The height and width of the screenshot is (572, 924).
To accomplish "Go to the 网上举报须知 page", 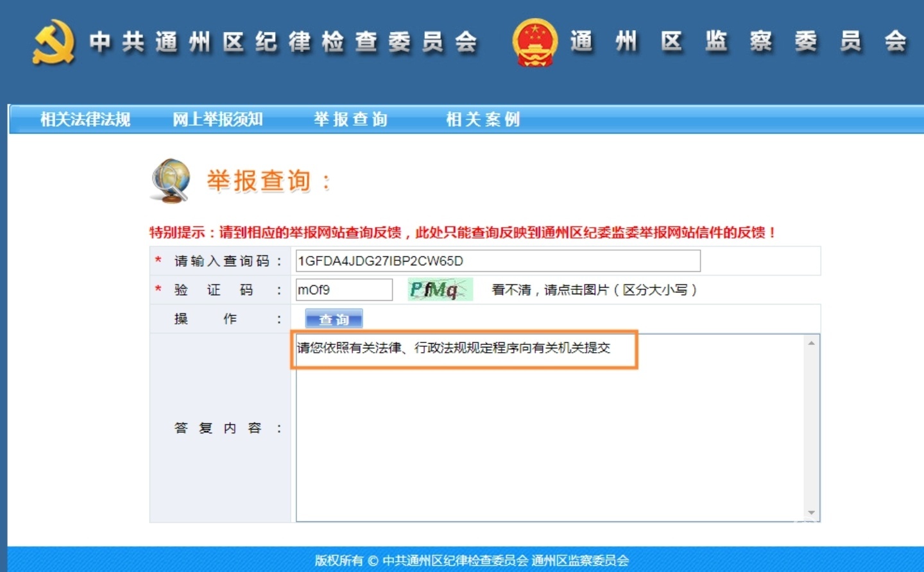I will [218, 119].
